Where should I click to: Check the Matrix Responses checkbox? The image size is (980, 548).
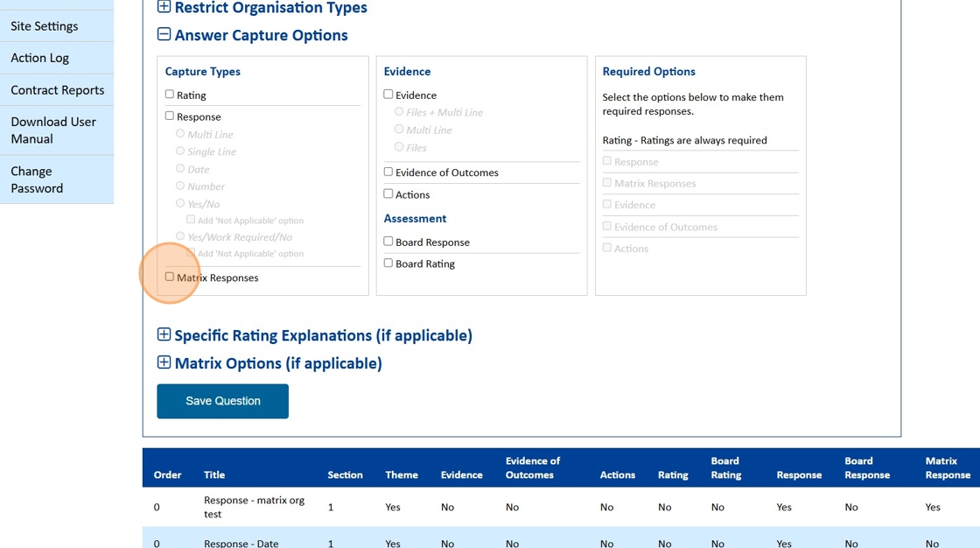click(x=170, y=277)
